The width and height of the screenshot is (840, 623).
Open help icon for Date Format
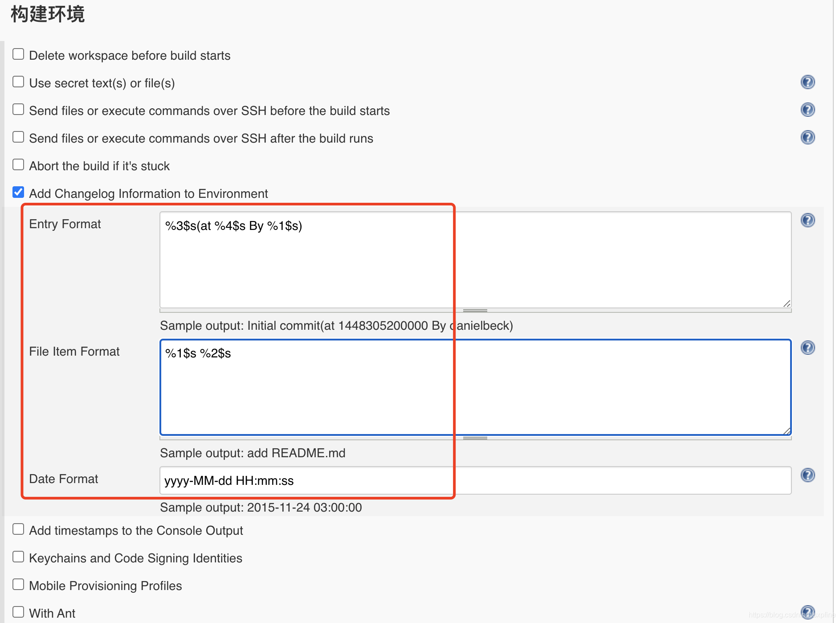point(807,475)
